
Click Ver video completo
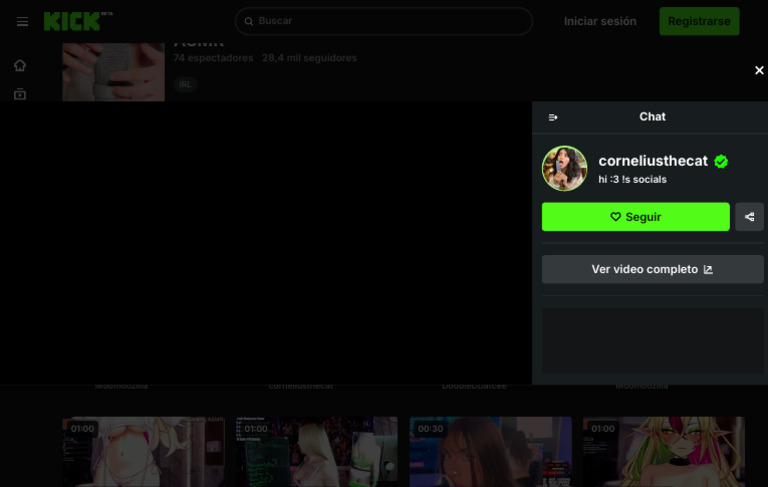[652, 269]
